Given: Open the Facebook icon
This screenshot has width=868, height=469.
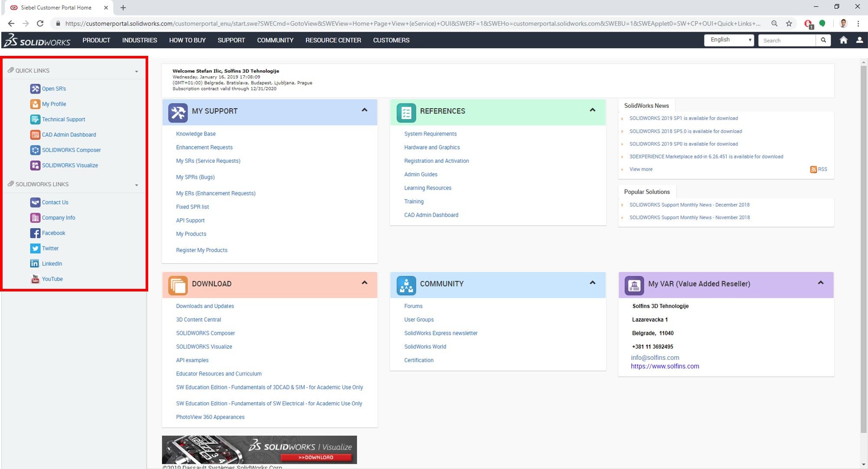Looking at the screenshot, I should (x=35, y=233).
